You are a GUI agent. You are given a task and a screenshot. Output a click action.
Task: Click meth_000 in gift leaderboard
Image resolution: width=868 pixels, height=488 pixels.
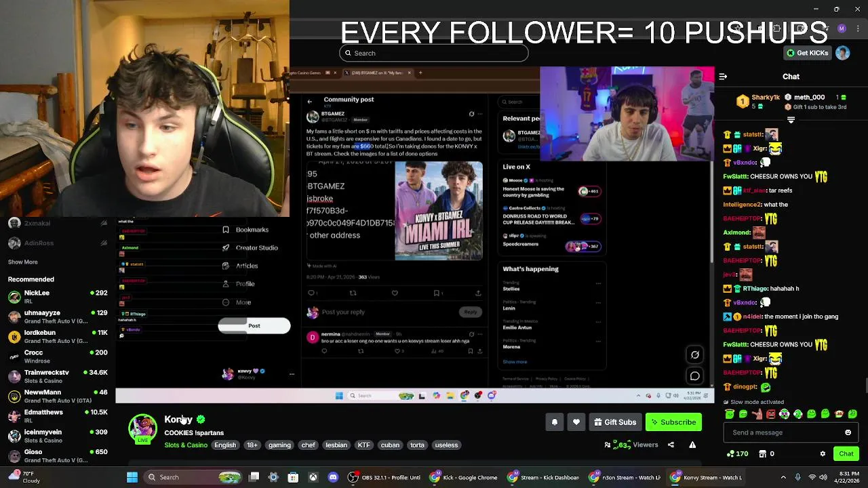[x=809, y=98]
